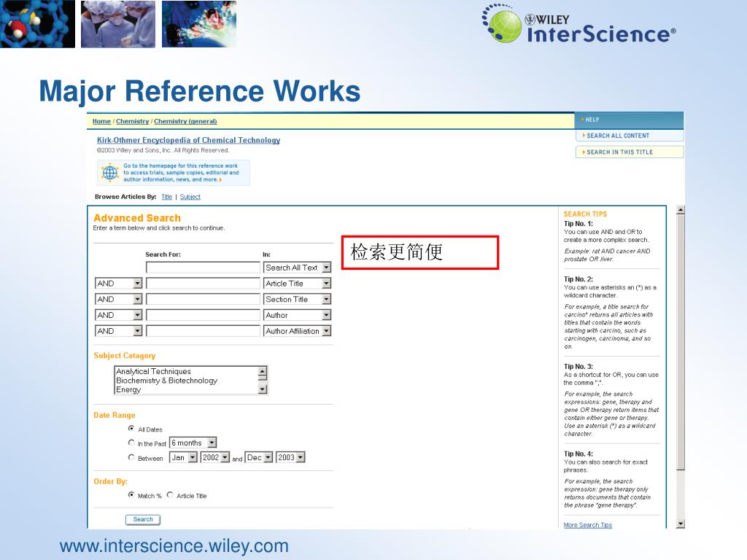Click the Home breadcrumb link
747x560 pixels.
101,122
